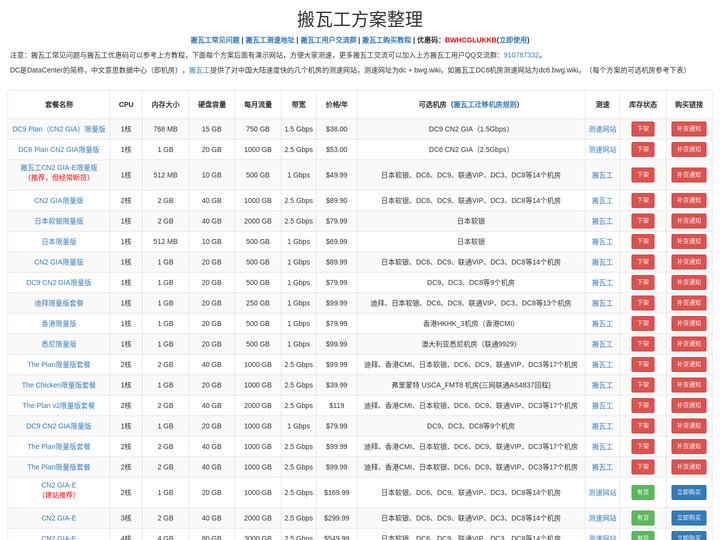Viewport: 720px width, 540px height.
Task: Click the $119 price cell
Action: [x=337, y=405]
